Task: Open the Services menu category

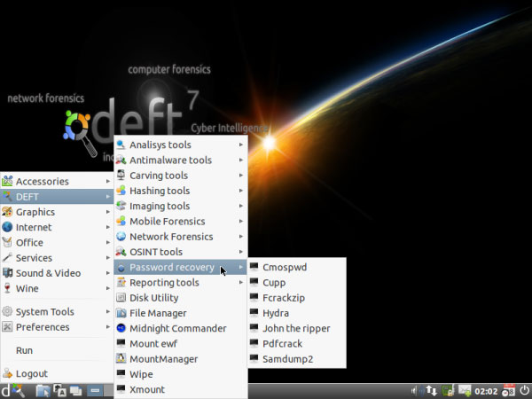Action: click(x=57, y=257)
